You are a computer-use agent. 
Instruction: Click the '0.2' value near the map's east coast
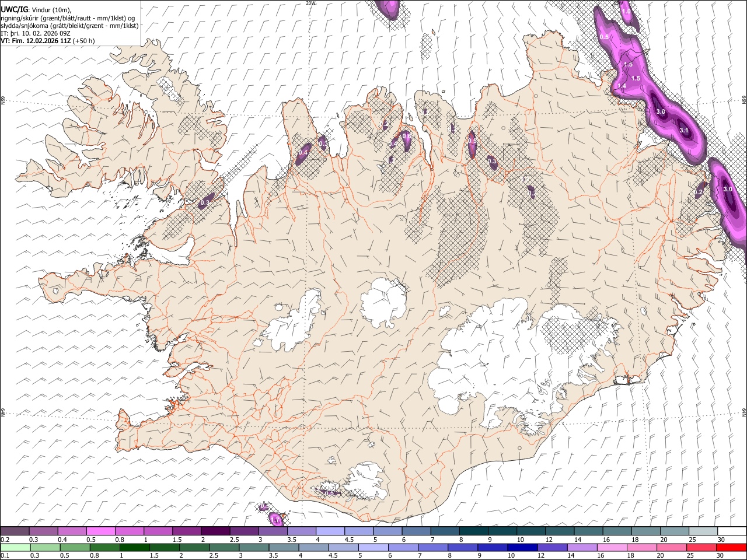tap(699, 192)
